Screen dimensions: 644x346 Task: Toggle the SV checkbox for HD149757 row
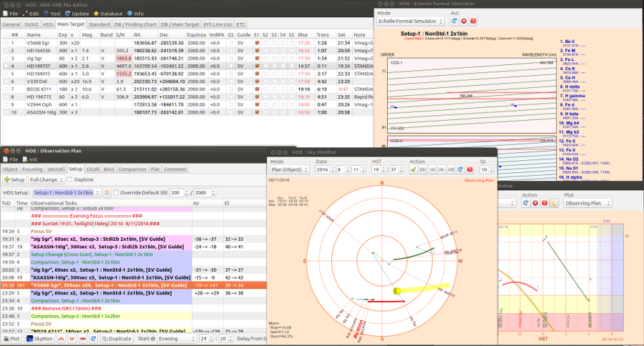pyautogui.click(x=257, y=66)
